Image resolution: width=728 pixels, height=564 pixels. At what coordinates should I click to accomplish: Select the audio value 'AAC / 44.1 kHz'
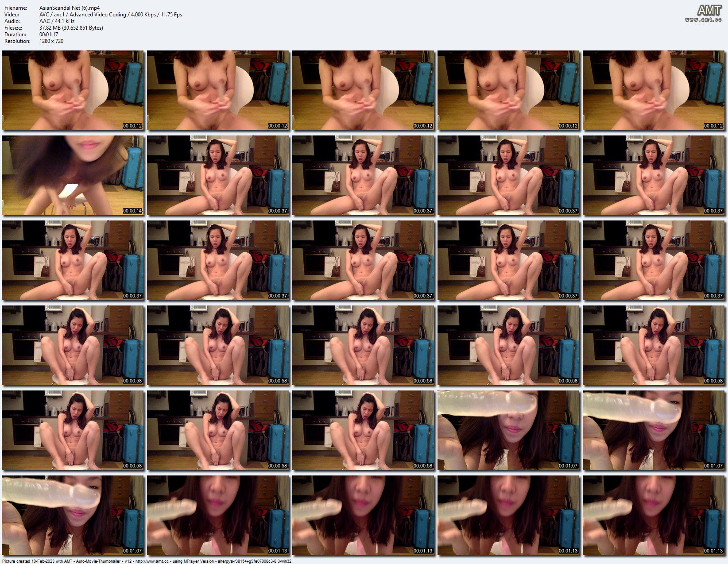[57, 21]
